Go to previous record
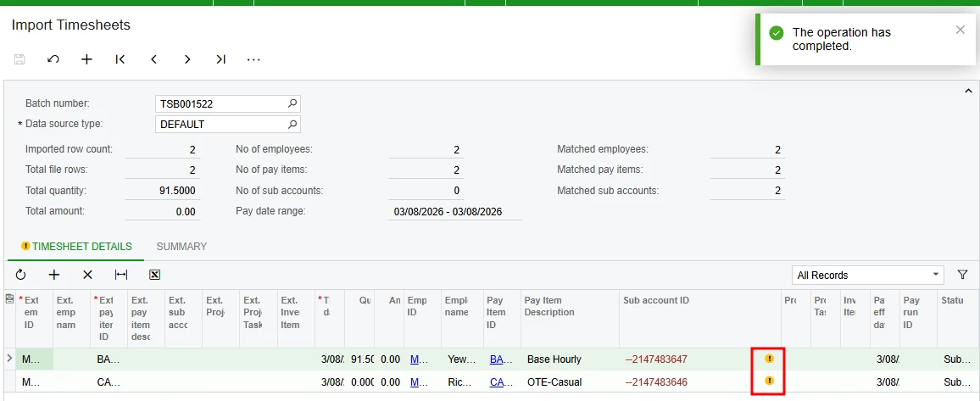 click(x=153, y=59)
